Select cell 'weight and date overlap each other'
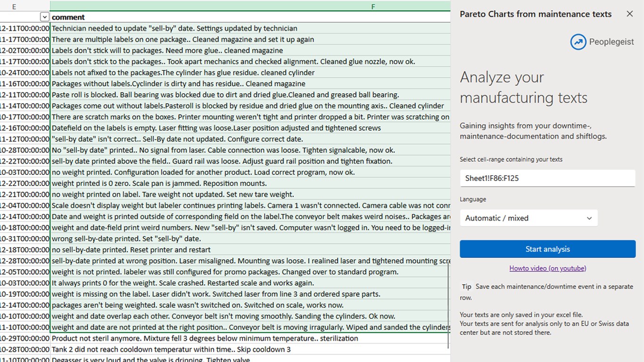The width and height of the screenshot is (644, 362). pos(250,316)
